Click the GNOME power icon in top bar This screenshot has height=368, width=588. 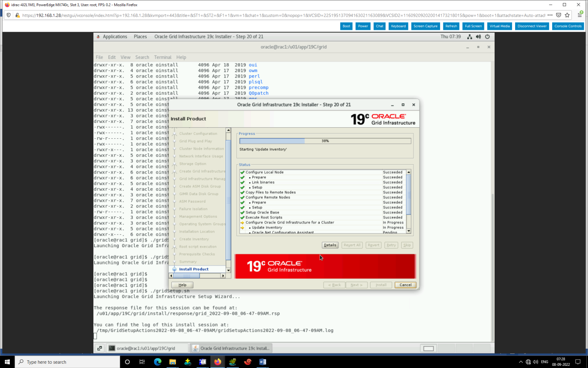click(x=487, y=37)
